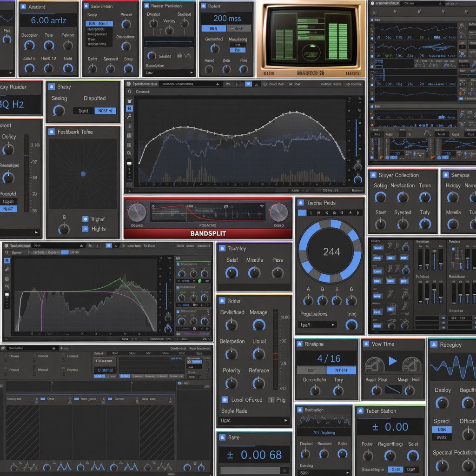The width and height of the screenshot is (476, 476).
Task: Click the Recegicy panel header icon
Action: point(434,344)
